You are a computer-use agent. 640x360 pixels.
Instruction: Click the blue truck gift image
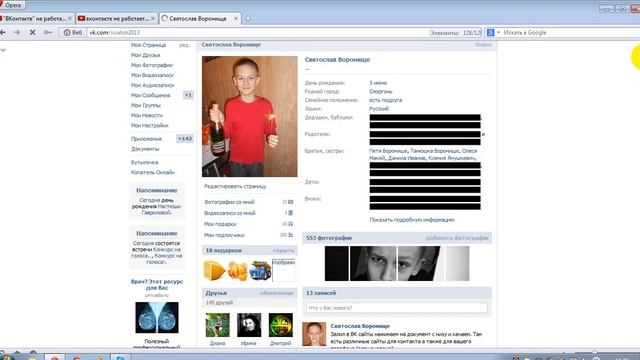point(261,271)
